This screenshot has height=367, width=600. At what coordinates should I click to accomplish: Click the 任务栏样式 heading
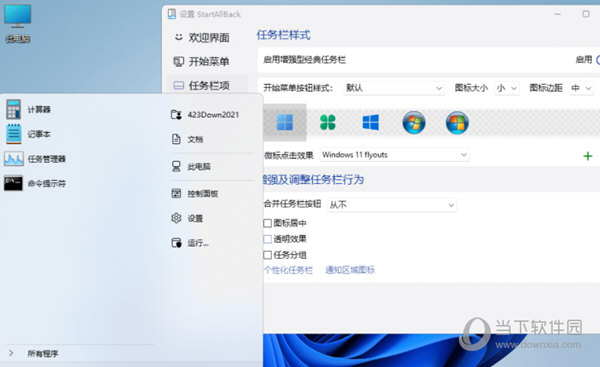[284, 35]
